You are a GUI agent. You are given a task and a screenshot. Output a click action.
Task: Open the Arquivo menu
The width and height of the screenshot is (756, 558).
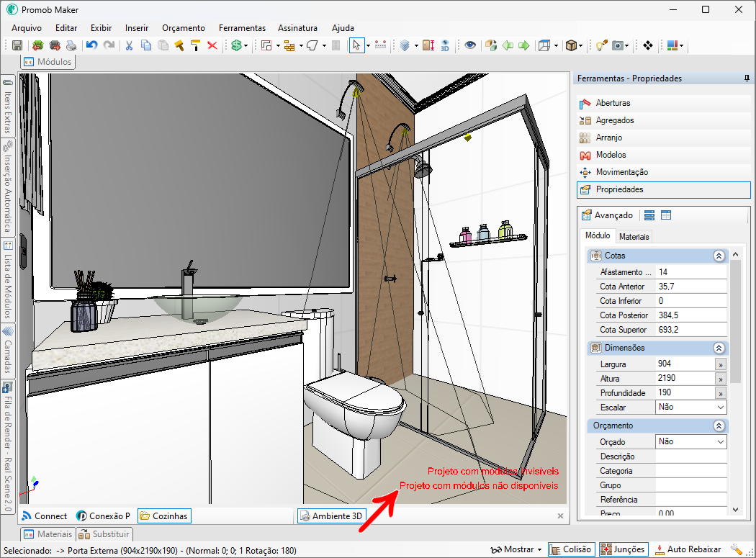click(x=27, y=28)
